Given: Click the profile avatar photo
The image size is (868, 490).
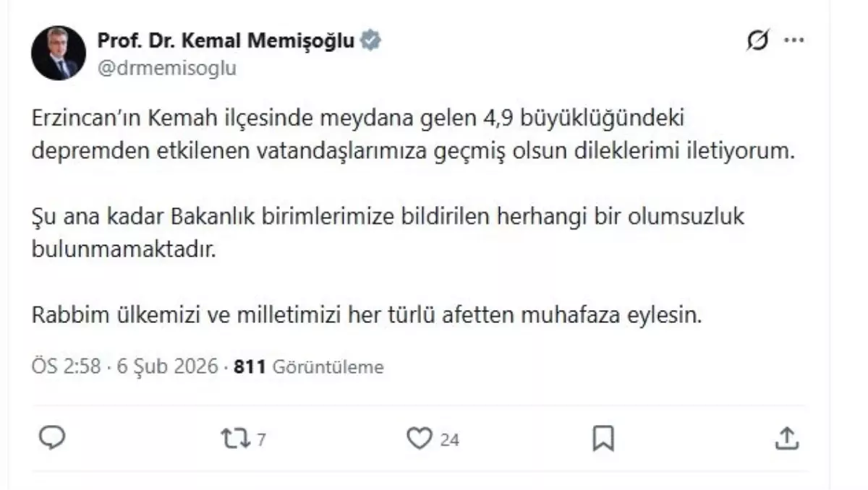Looking at the screenshot, I should (x=58, y=52).
